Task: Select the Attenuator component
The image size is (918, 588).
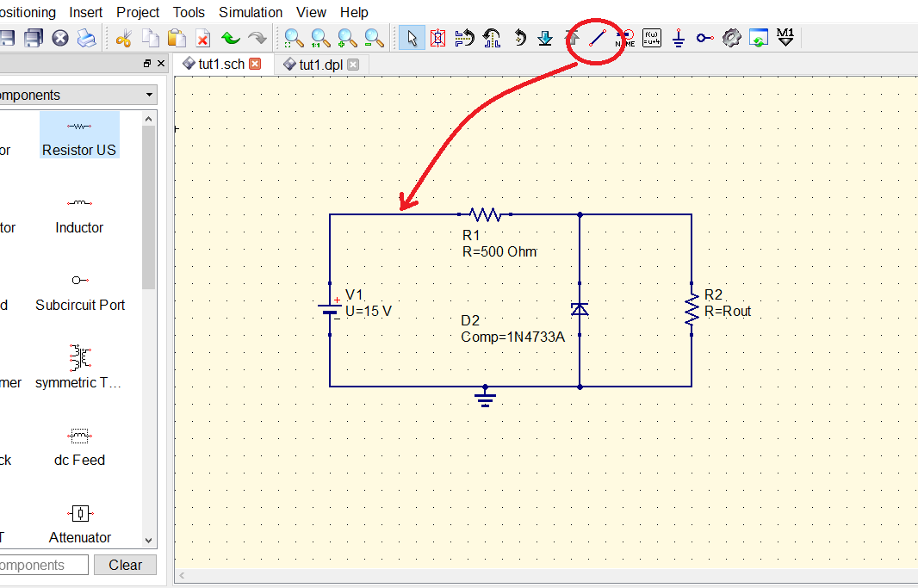Action: coord(79,525)
